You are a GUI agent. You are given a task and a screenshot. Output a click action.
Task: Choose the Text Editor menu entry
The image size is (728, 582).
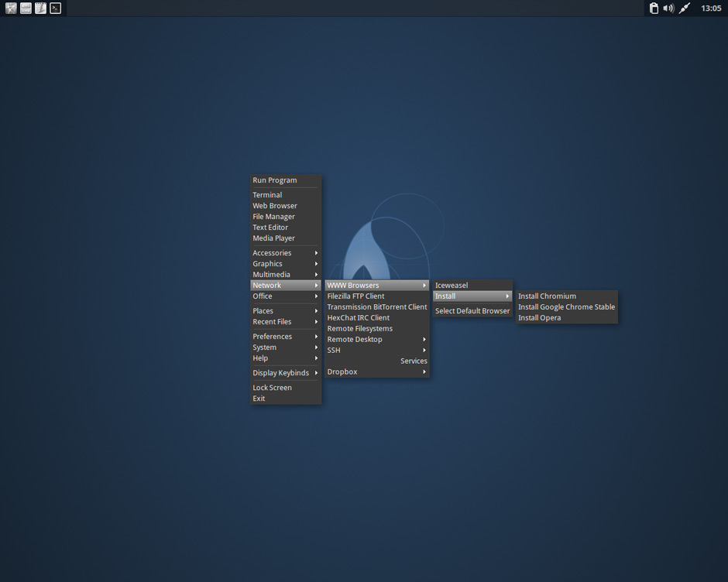pyautogui.click(x=286, y=227)
